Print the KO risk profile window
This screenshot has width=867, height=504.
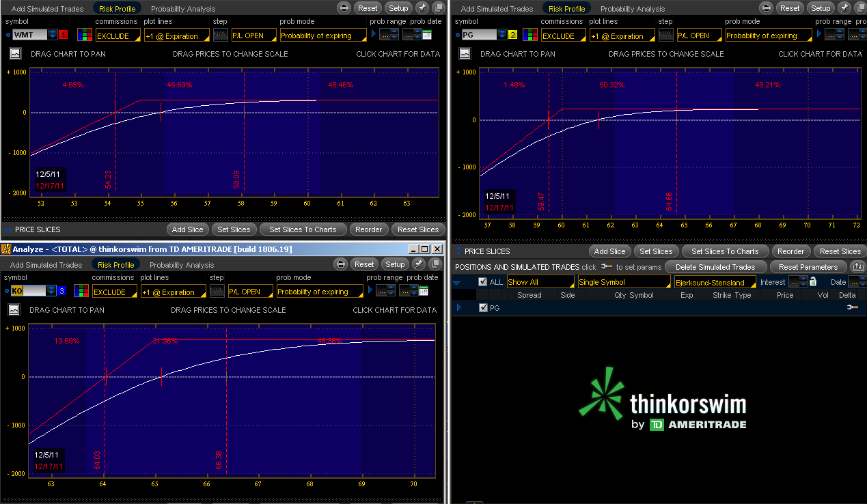pyautogui.click(x=340, y=264)
